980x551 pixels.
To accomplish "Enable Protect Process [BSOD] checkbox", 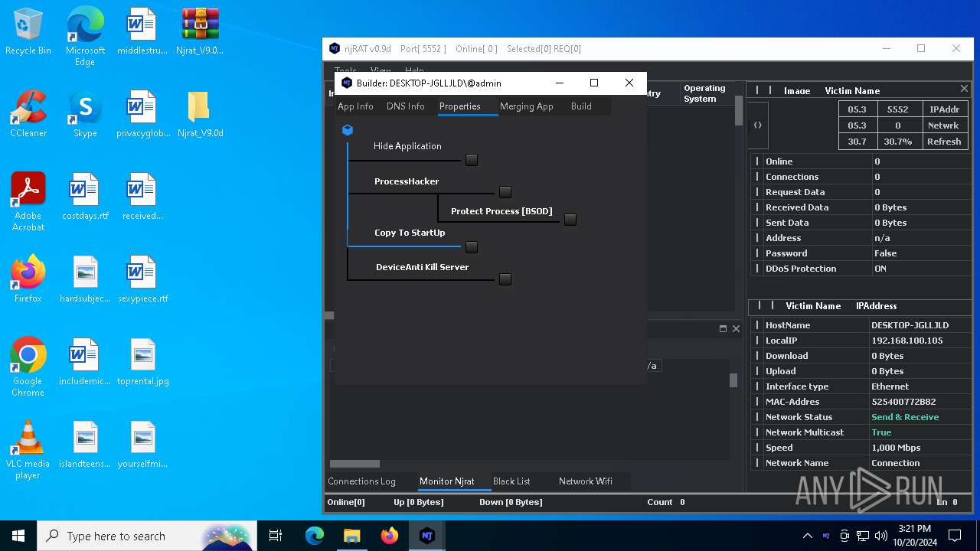I will point(570,220).
